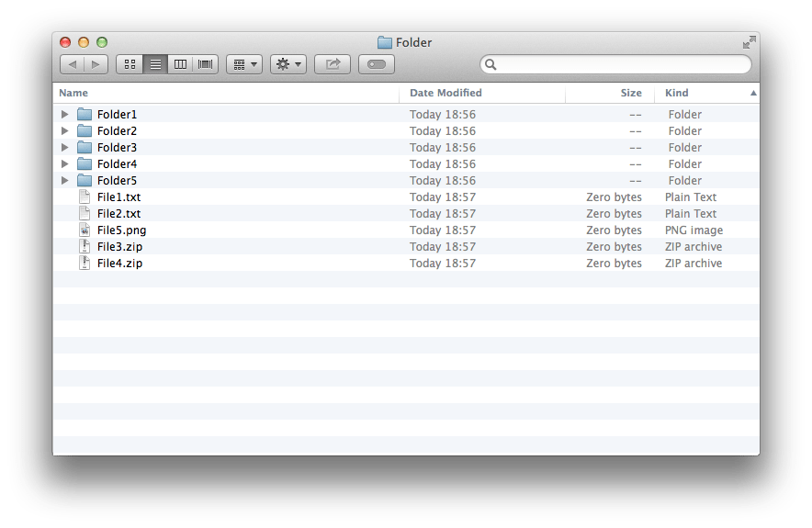
Task: Open the item arrangement dropdown
Action: (244, 64)
